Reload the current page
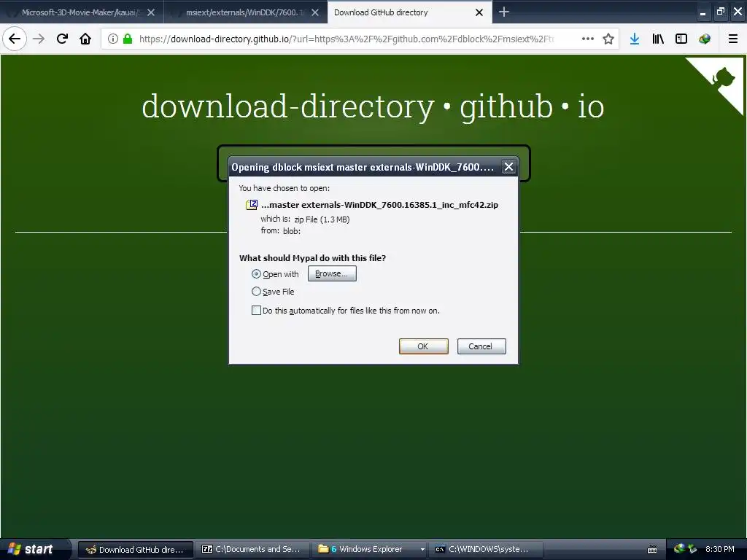747x560 pixels. point(62,39)
